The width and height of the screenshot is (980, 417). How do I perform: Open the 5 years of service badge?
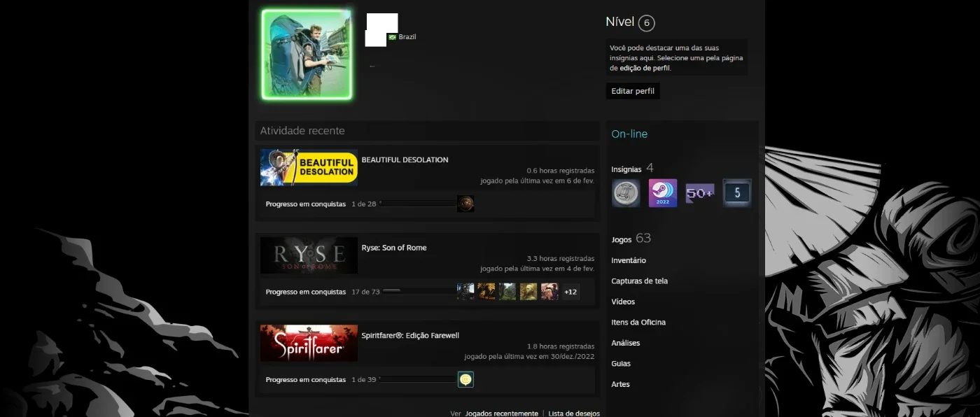click(x=737, y=193)
